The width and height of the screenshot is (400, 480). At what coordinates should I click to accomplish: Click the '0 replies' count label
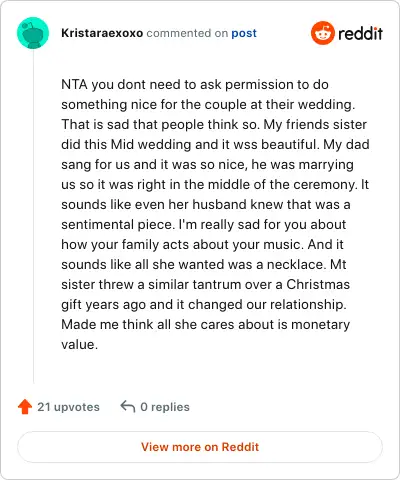pos(165,407)
